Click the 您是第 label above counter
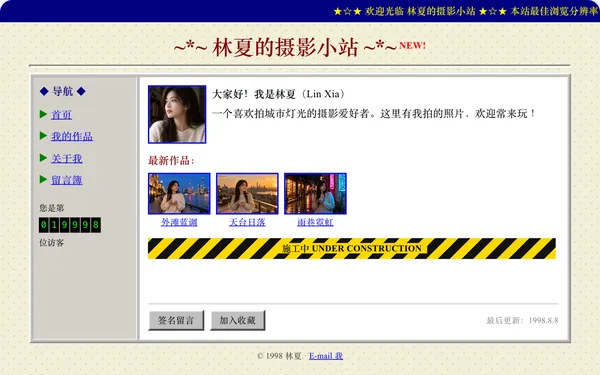 (52, 208)
